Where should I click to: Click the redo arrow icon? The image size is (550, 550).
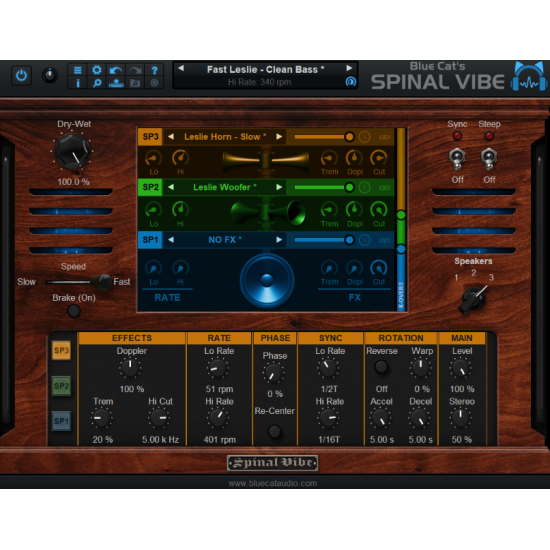pyautogui.click(x=135, y=70)
